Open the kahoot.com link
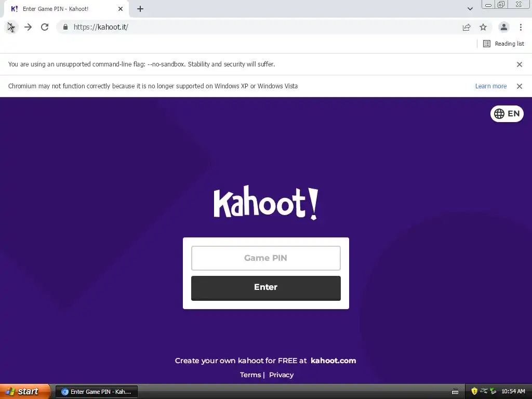This screenshot has width=532, height=399. pyautogui.click(x=334, y=361)
